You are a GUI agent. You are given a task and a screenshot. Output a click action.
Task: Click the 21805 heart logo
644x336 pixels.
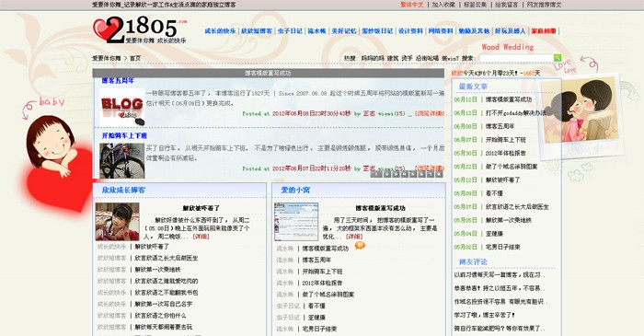(140, 30)
